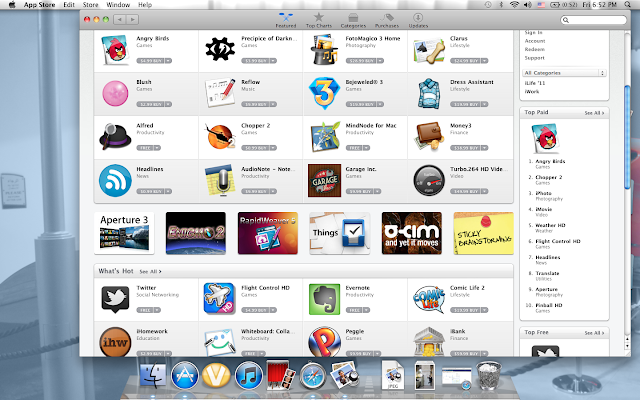Expand the Twitter FREE button arrow
640x400 pixels.
click(x=157, y=310)
